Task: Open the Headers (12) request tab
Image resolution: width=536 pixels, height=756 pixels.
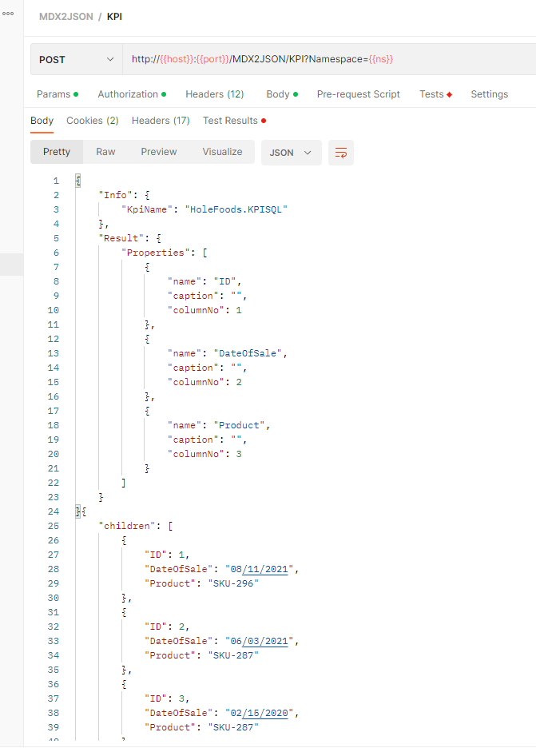Action: 214,94
